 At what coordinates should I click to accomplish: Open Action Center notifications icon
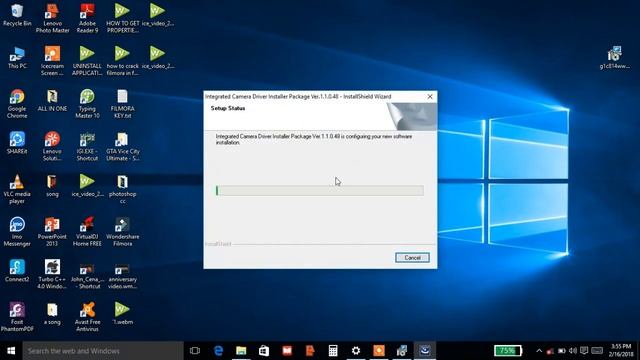pos(584,351)
